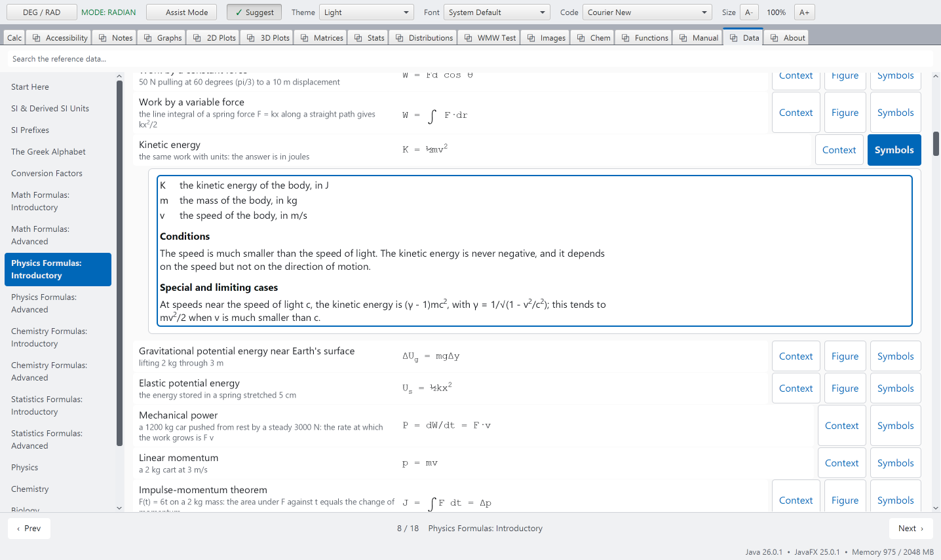
Task: Show Symbols for Work by a variable force
Action: pos(895,113)
